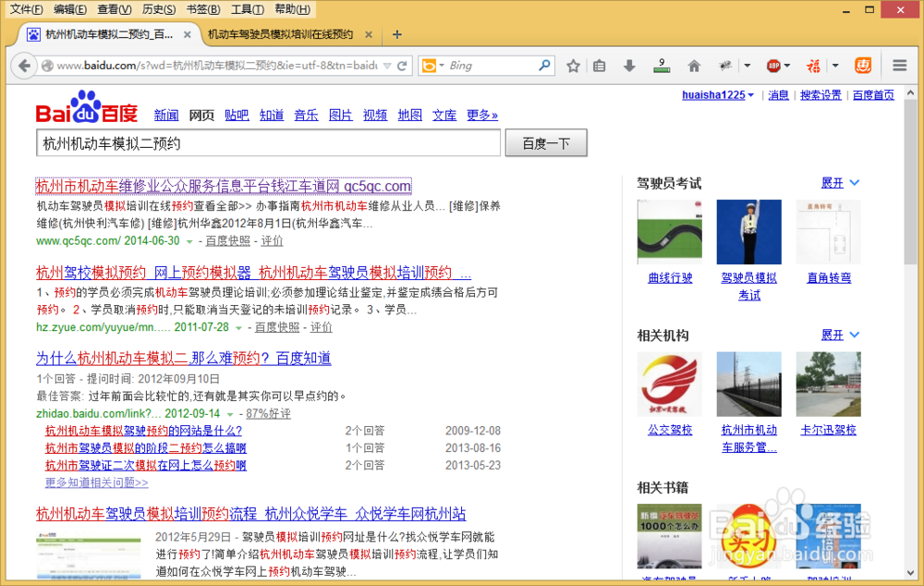Expand the 驾驶员考试 section with 展开
The height and width of the screenshot is (586, 924).
pos(840,183)
